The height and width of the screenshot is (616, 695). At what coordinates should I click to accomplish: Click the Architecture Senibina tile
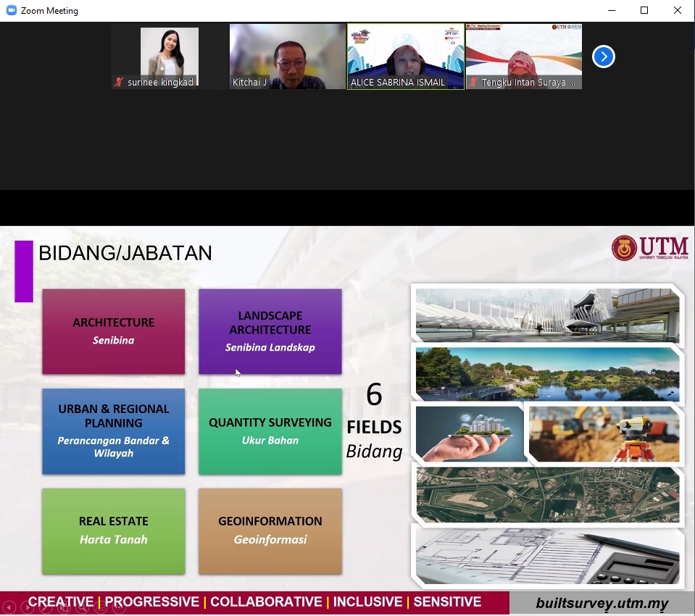coord(113,331)
